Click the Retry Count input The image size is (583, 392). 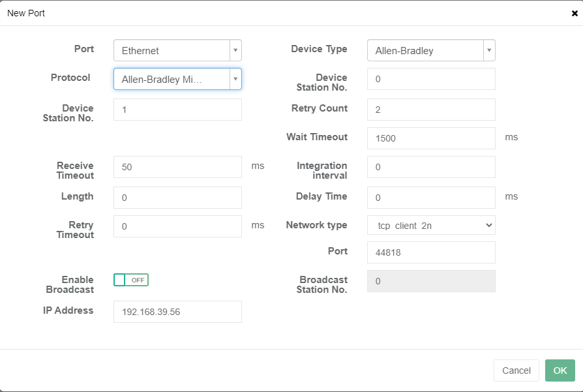click(x=431, y=110)
